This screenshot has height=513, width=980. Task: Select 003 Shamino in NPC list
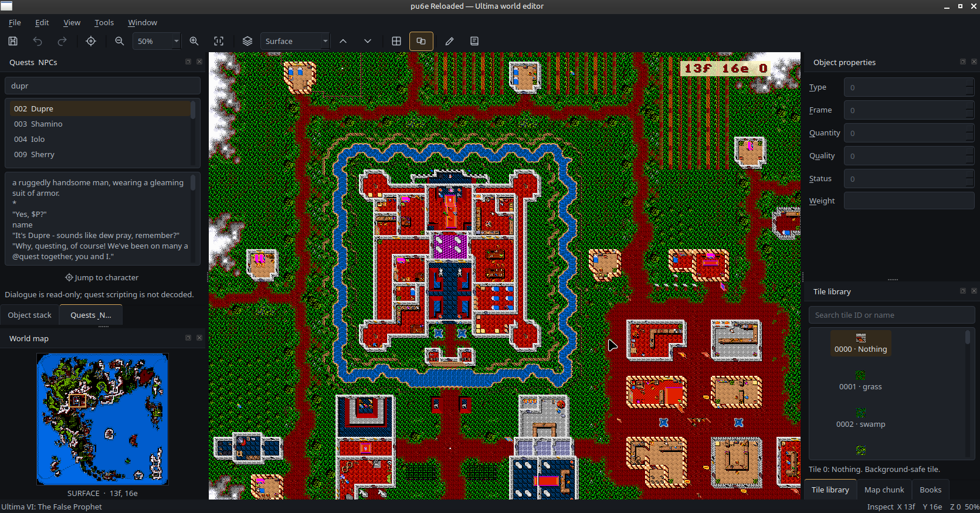pyautogui.click(x=100, y=124)
